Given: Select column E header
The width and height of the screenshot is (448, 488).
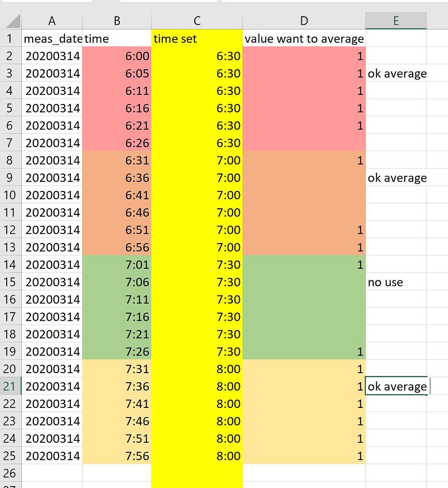Looking at the screenshot, I should pos(396,20).
